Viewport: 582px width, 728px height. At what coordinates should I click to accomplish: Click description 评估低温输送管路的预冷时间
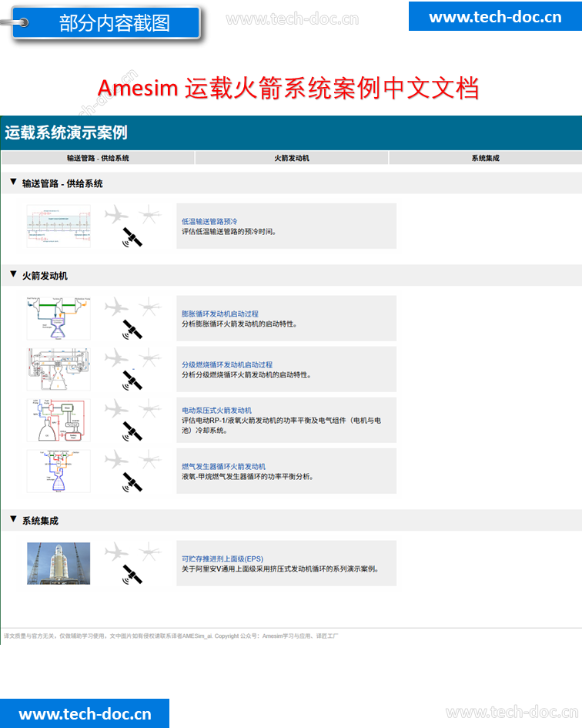click(x=229, y=231)
